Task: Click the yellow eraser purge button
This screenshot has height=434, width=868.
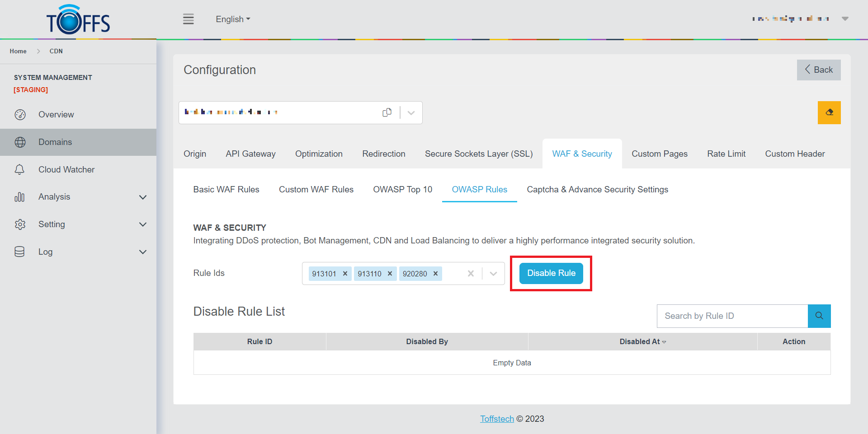Action: [829, 112]
